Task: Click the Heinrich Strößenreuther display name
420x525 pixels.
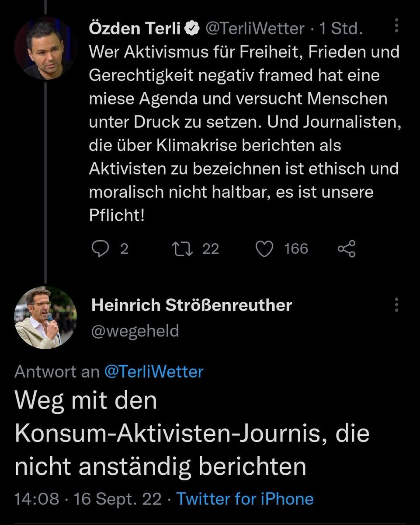Action: coord(191,305)
